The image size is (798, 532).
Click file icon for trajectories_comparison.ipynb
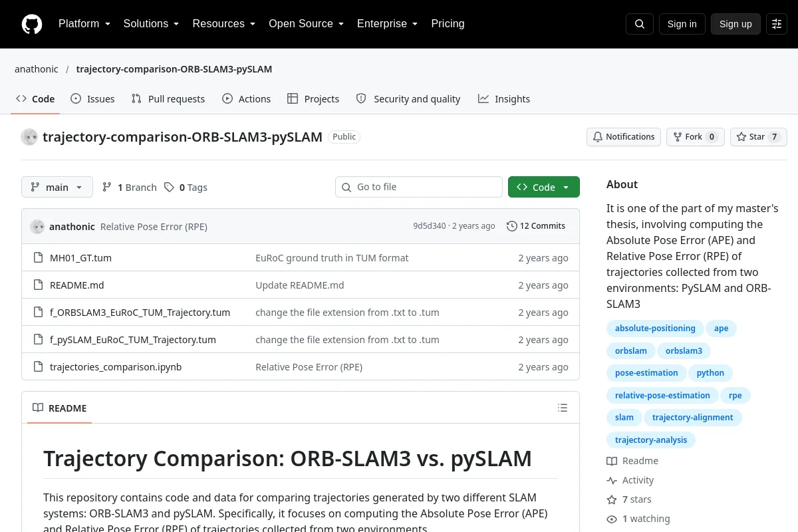[38, 366]
